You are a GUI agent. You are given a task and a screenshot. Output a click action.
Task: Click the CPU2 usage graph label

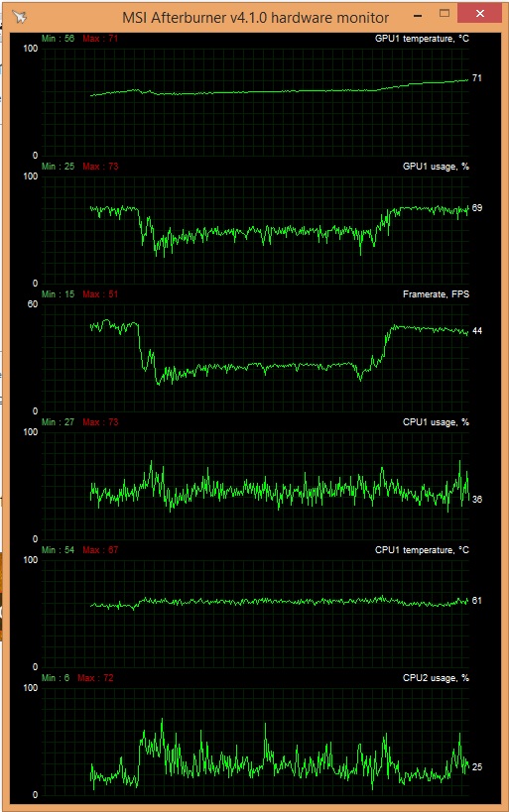pos(436,678)
